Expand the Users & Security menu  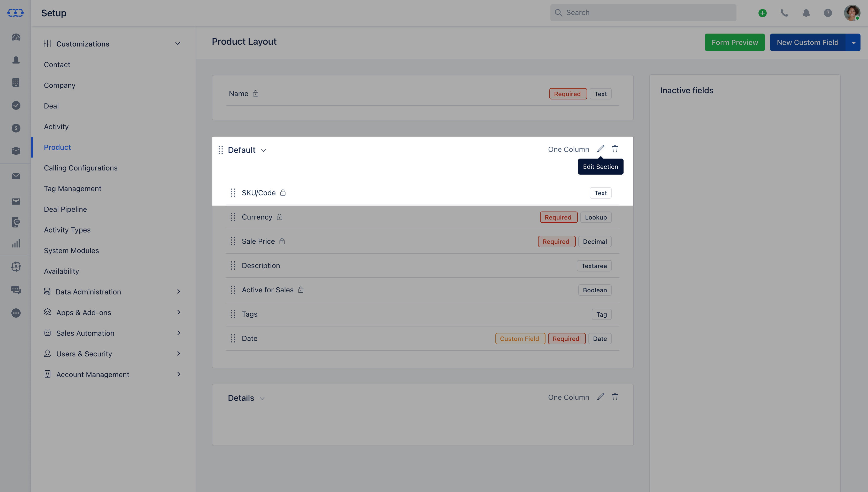pos(112,354)
